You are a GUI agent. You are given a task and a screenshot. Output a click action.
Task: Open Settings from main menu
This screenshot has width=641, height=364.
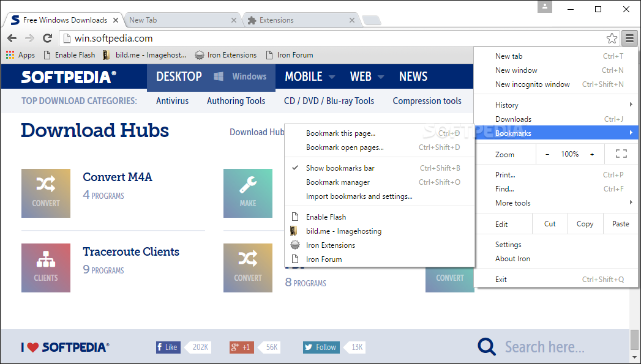(557, 245)
